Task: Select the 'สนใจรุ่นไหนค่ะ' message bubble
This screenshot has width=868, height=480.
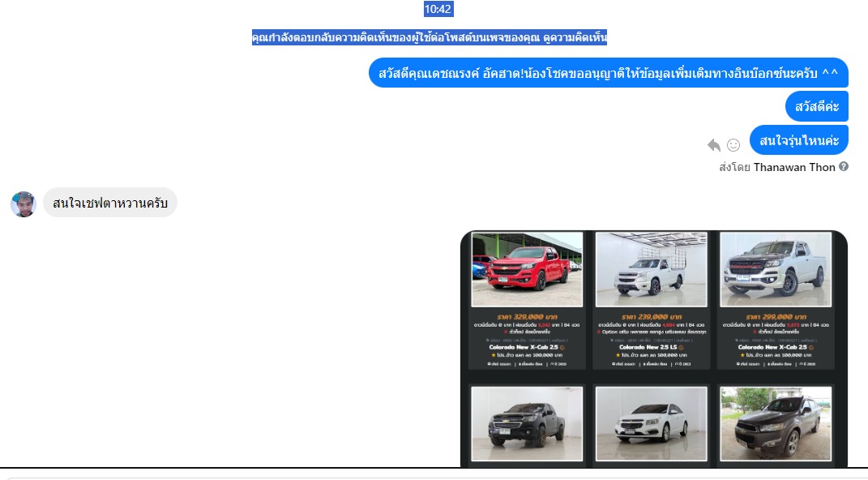Action: pyautogui.click(x=799, y=140)
